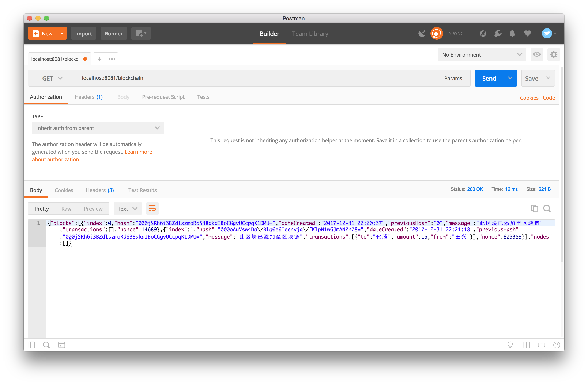588x385 pixels.
Task: Open the Cookies link
Action: [x=529, y=98]
